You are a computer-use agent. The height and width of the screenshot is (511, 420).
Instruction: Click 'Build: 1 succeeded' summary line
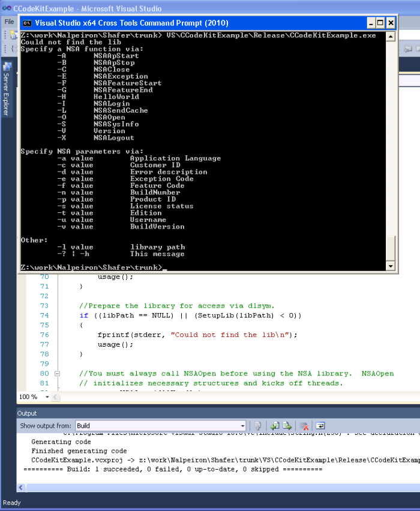tap(173, 469)
